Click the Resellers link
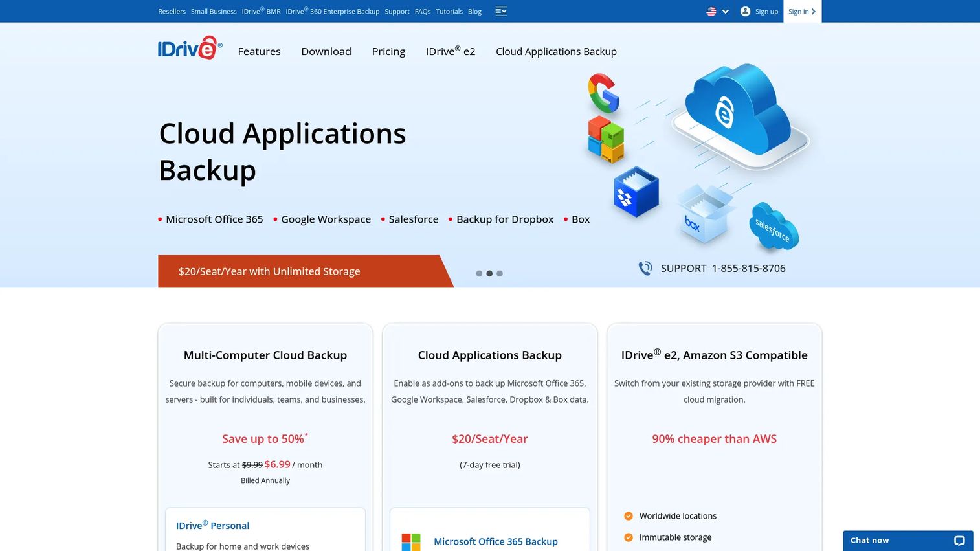This screenshot has width=980, height=551. (172, 12)
